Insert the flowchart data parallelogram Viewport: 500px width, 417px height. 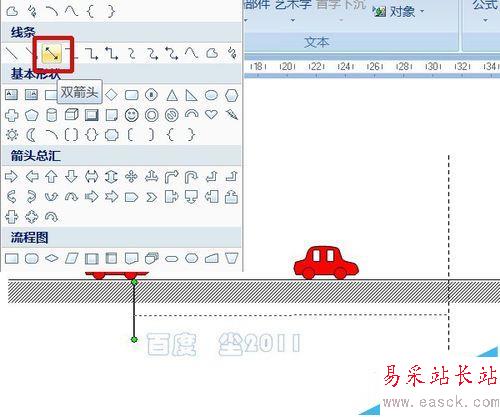(x=72, y=258)
